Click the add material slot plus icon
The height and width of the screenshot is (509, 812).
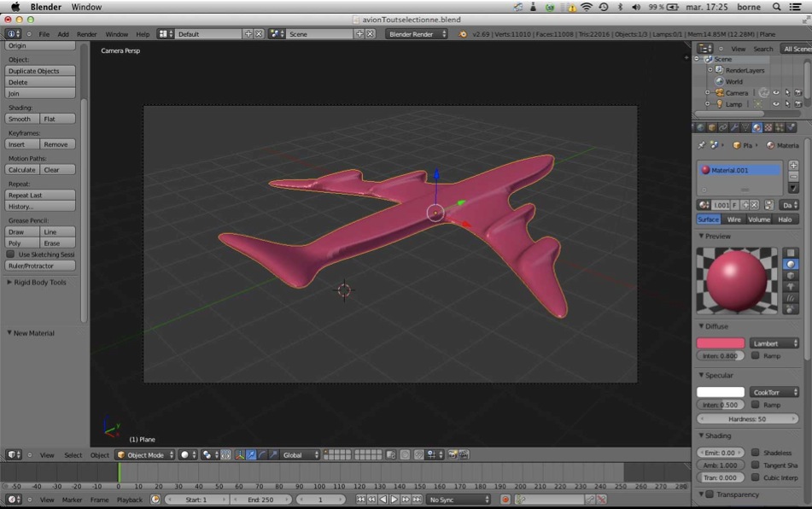[x=793, y=165]
